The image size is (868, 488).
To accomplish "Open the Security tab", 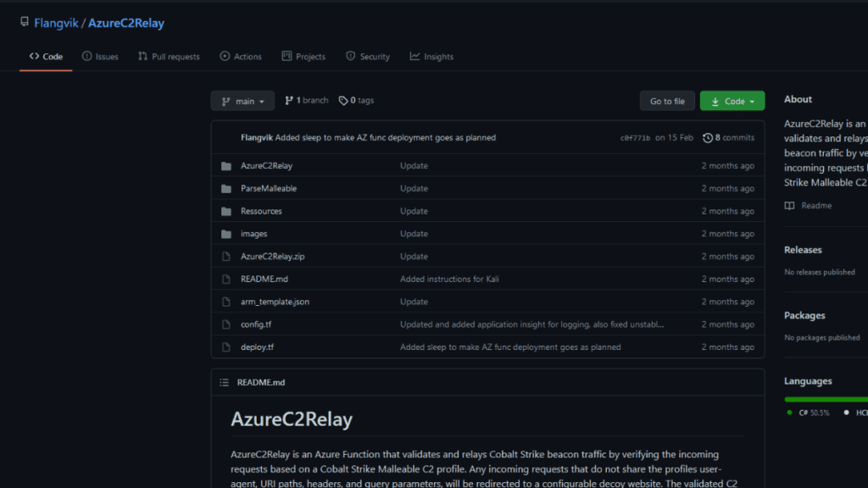I will 368,57.
